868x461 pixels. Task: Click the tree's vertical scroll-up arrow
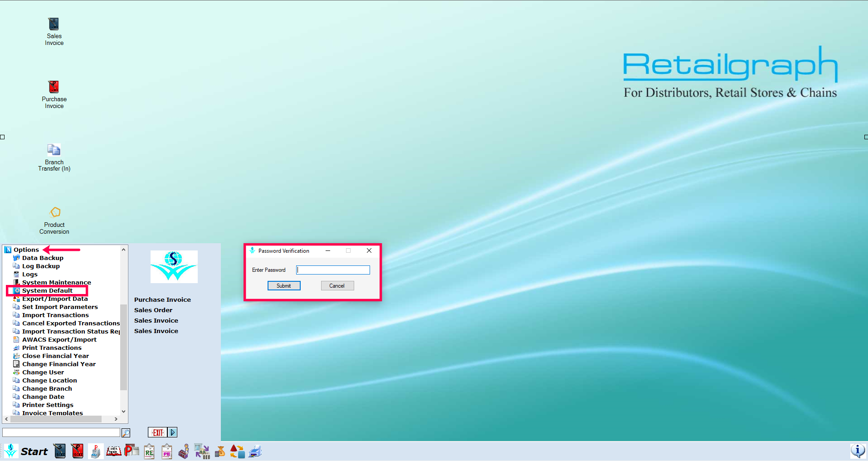tap(123, 250)
